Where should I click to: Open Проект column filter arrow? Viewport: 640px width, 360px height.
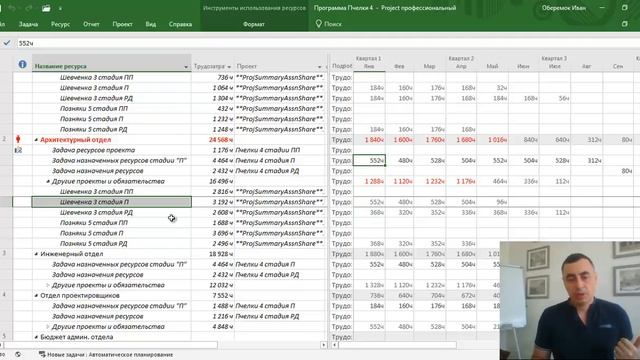pyautogui.click(x=320, y=67)
